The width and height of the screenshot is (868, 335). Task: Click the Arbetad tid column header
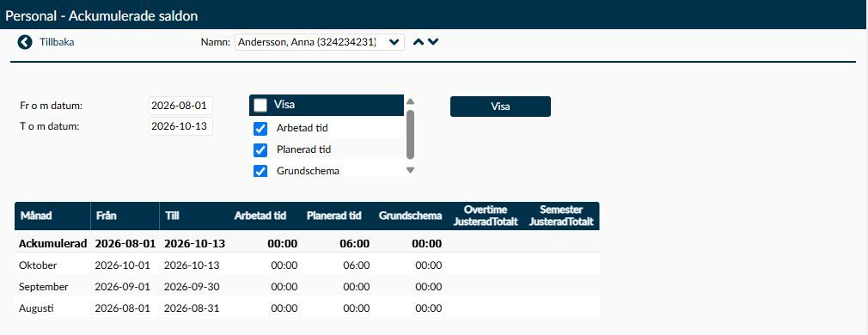pos(260,216)
